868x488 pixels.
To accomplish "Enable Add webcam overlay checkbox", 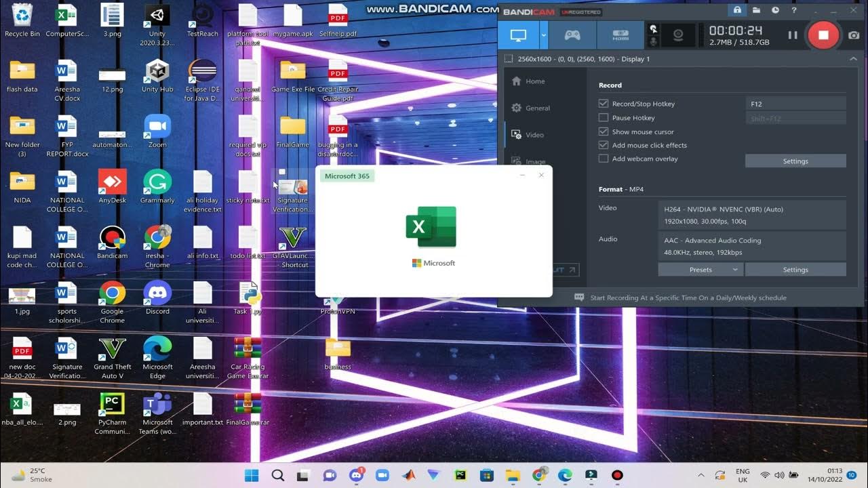I will [x=604, y=159].
